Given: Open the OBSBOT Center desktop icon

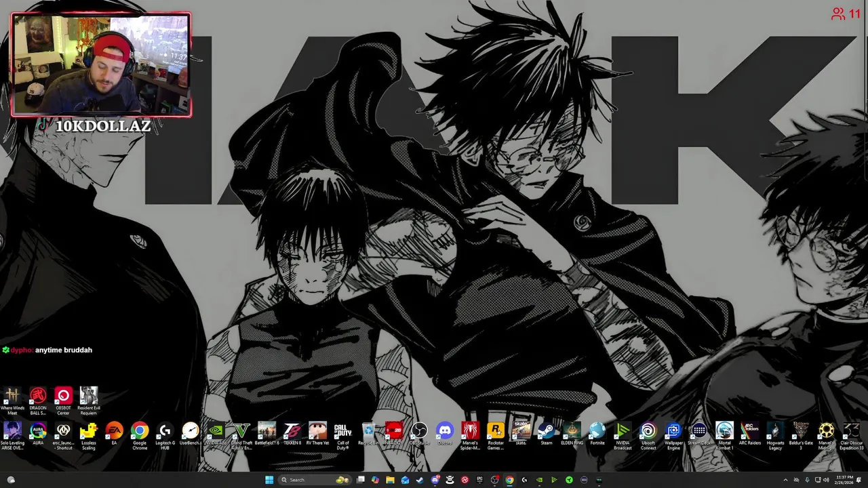Looking at the screenshot, I should (63, 400).
